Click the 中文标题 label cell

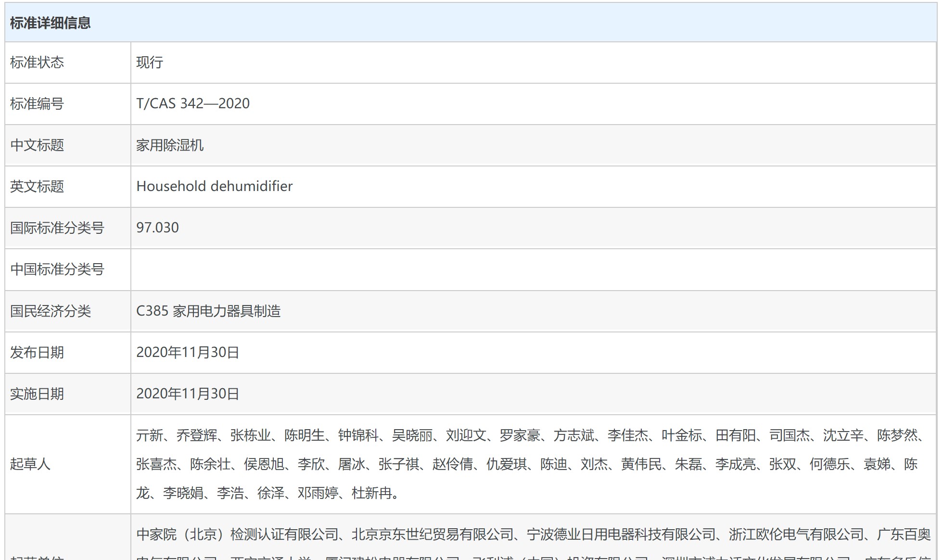click(37, 145)
